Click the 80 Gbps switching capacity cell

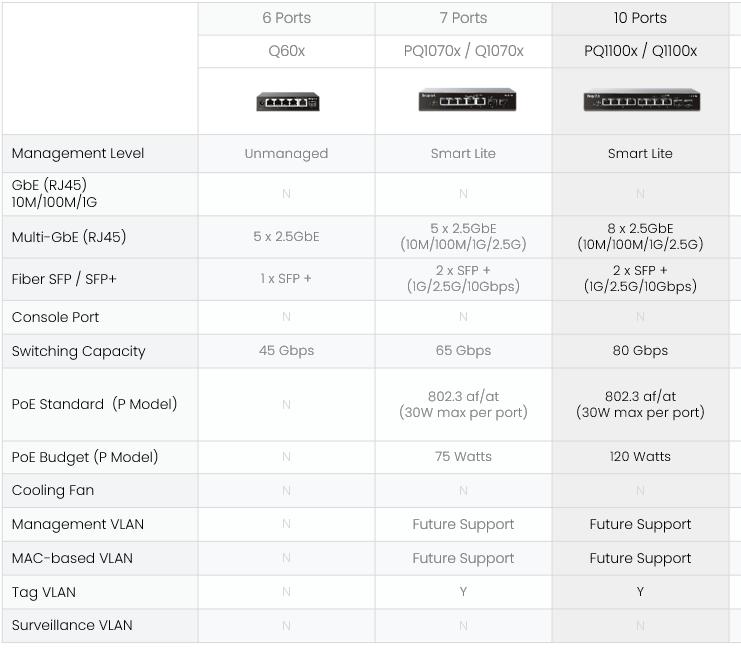(641, 351)
